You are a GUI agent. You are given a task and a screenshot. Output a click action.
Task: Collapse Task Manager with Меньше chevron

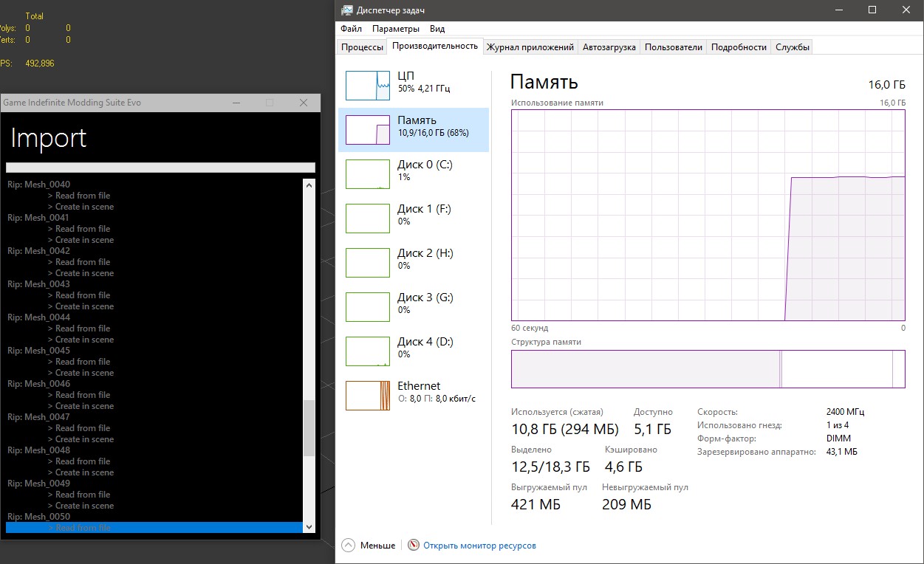tap(349, 546)
